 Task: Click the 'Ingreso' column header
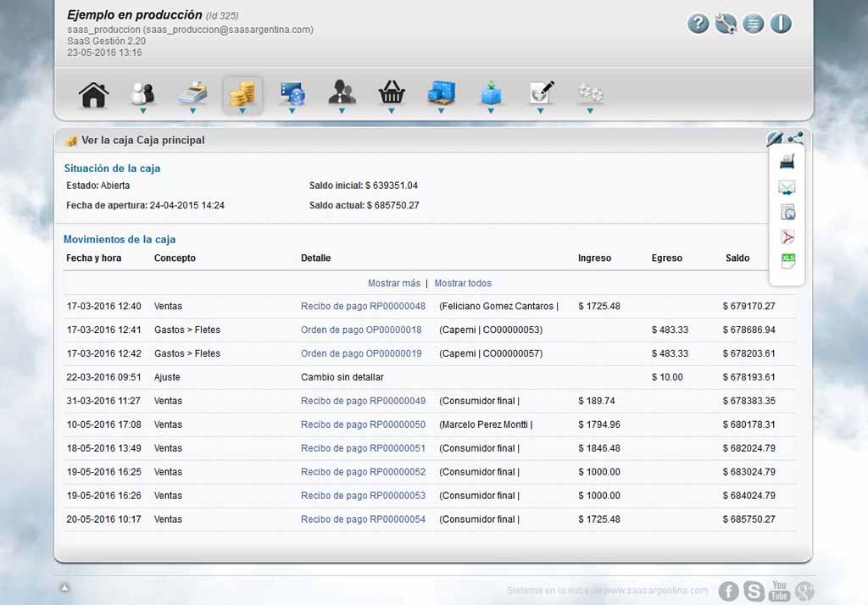[x=594, y=258]
